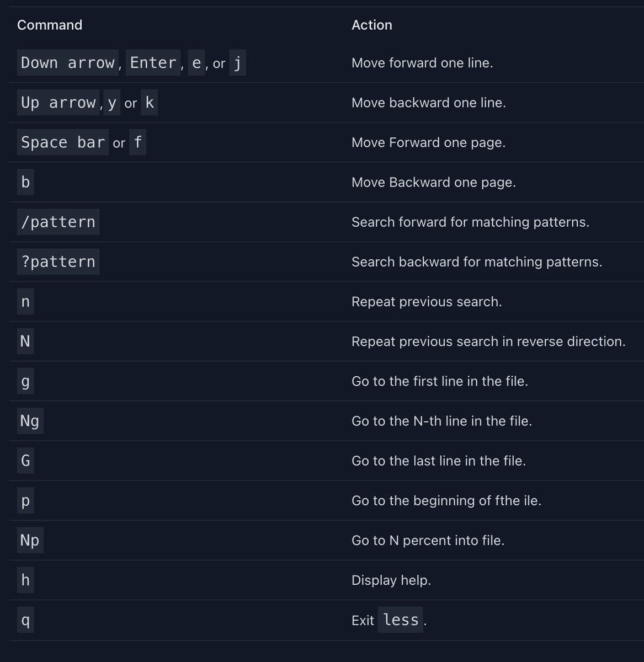The height and width of the screenshot is (662, 644).
Task: Click 'Move Backward one page.' text
Action: [x=434, y=182]
